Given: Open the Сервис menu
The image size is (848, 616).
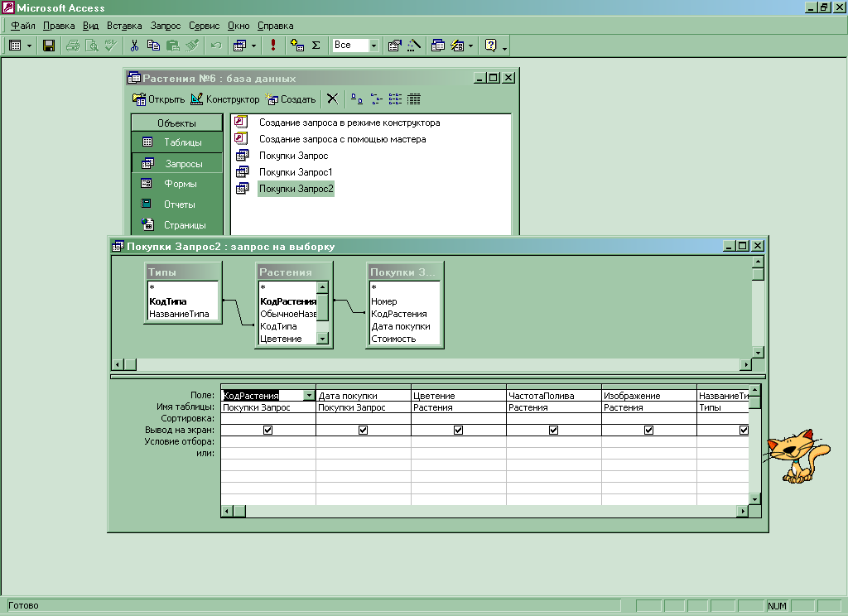Looking at the screenshot, I should click(204, 26).
